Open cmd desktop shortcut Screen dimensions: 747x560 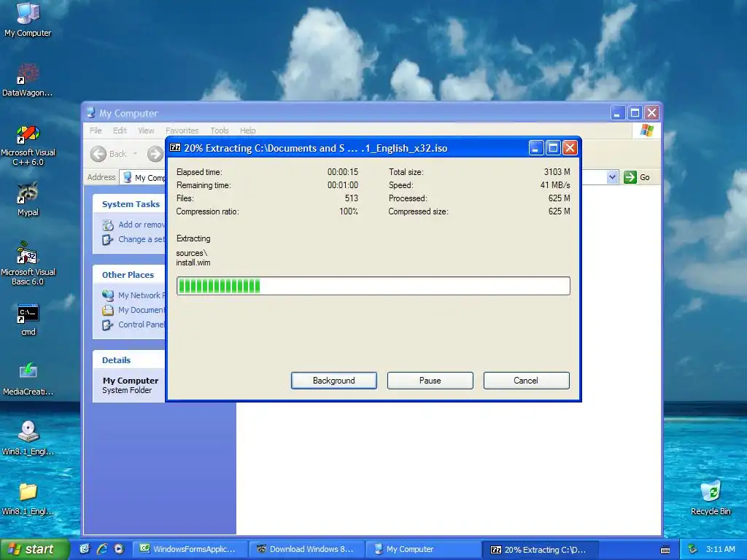pos(28,319)
